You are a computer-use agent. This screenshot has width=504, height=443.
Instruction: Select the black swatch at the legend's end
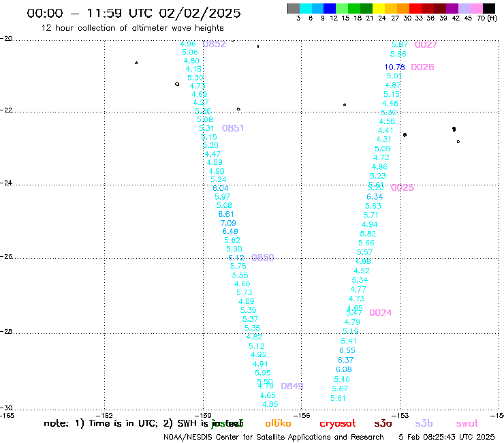(x=489, y=8)
